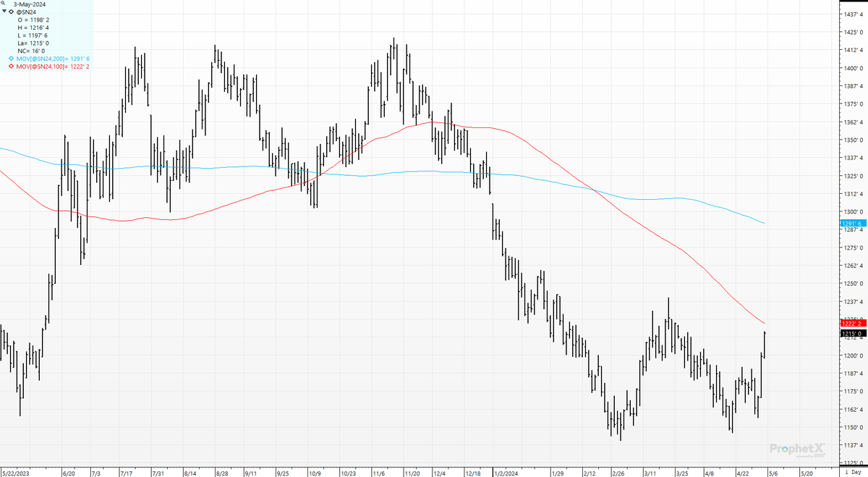
Task: Click the red diamond of MOV 100
Action: pyautogui.click(x=11, y=66)
